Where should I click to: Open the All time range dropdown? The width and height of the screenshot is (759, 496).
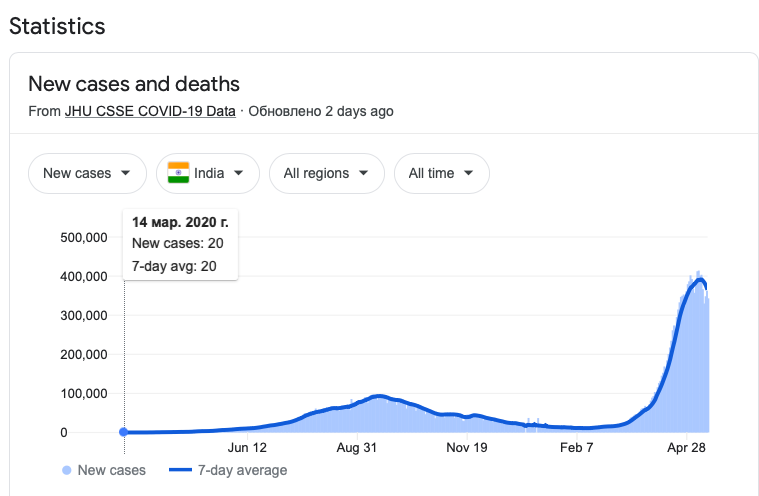click(441, 173)
